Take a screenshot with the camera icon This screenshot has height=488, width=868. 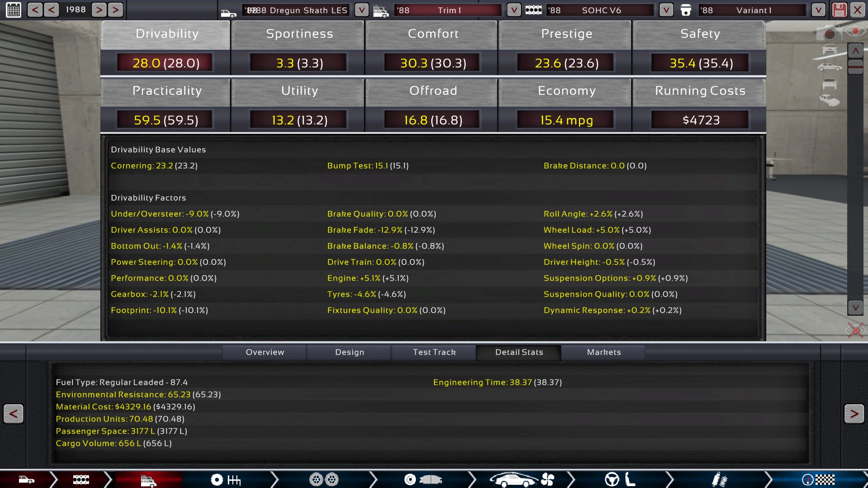829,33
